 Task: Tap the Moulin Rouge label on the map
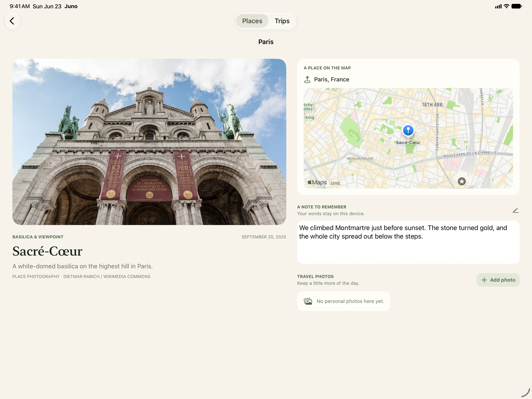pyautogui.click(x=360, y=159)
